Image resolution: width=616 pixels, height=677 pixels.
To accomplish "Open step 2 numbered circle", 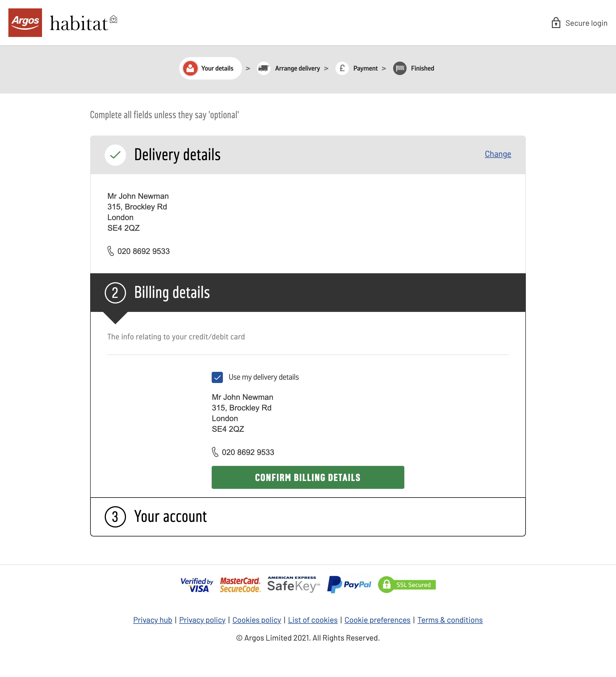I will [115, 292].
